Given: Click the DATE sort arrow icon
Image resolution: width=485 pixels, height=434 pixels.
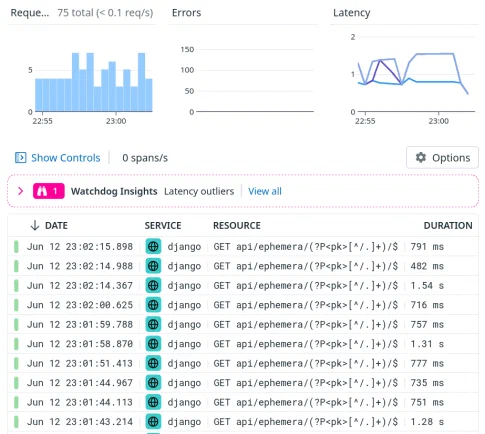Looking at the screenshot, I should click(x=35, y=226).
